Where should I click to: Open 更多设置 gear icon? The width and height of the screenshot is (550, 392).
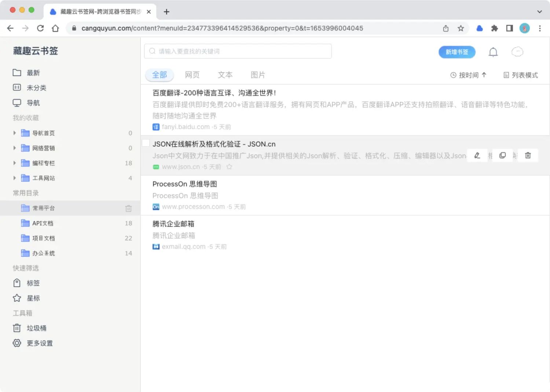pos(17,343)
